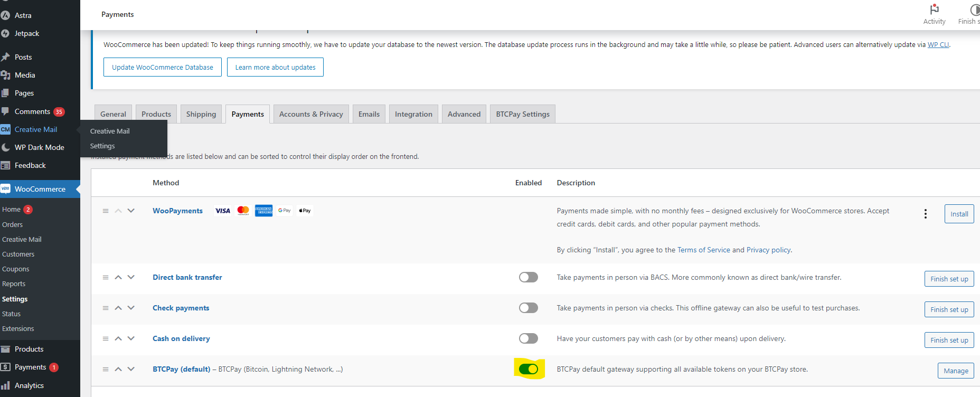Turn on Check payments toggle

point(528,308)
